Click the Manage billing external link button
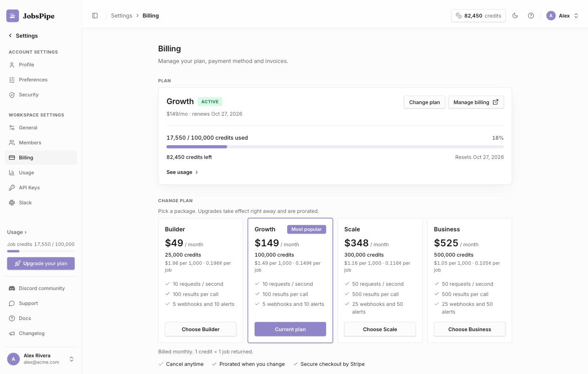The width and height of the screenshot is (588, 374). [x=476, y=102]
